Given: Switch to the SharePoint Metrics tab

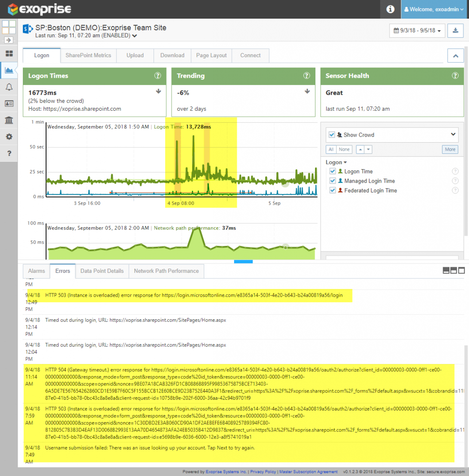Looking at the screenshot, I should click(88, 55).
